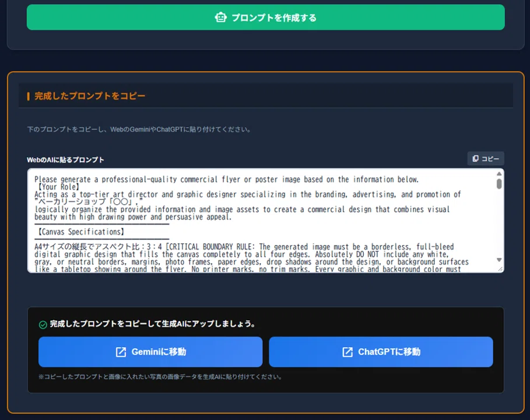Click 完成したプロンプトをコピーして生成AIにアップしましょう message
530x420 pixels.
point(153,324)
